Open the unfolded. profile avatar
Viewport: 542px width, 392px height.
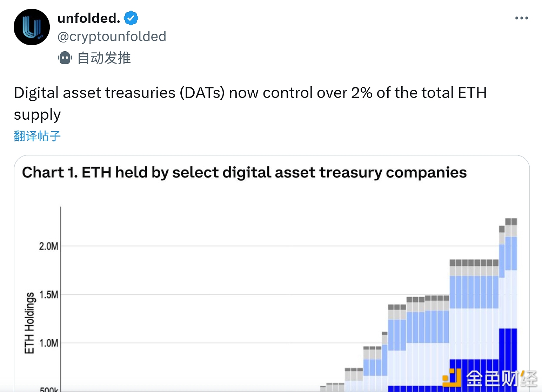32,27
